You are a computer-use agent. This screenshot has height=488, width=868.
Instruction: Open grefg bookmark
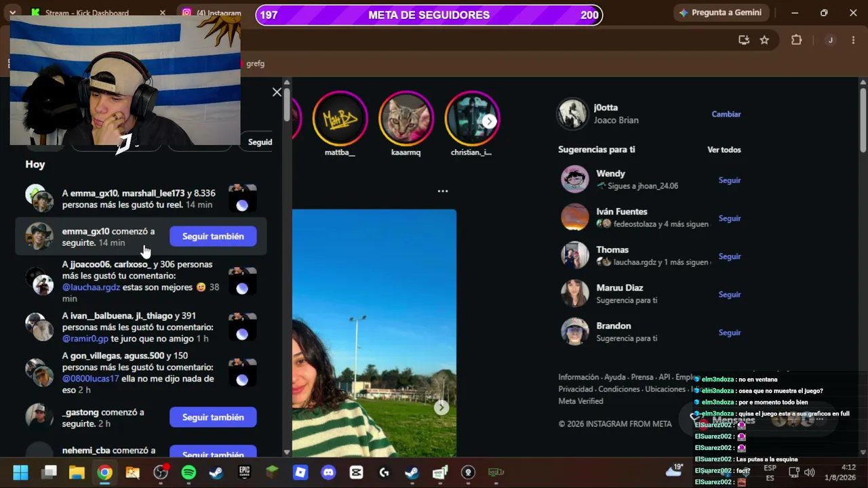tap(255, 64)
